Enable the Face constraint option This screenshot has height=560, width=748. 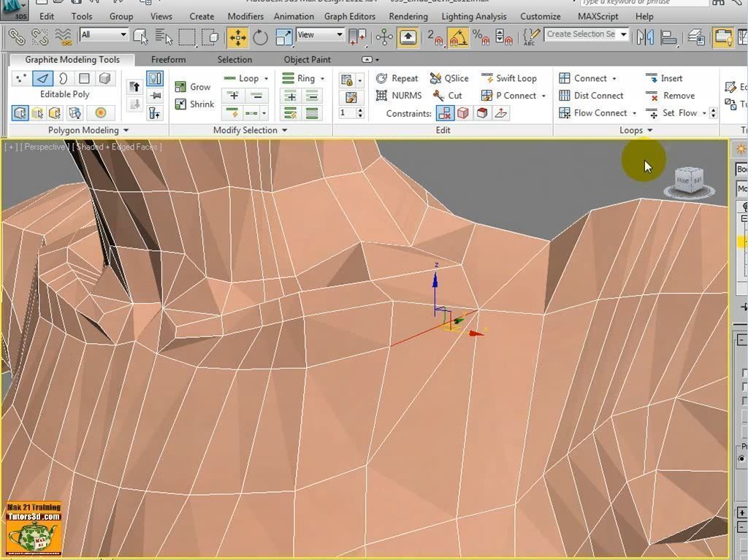(482, 113)
